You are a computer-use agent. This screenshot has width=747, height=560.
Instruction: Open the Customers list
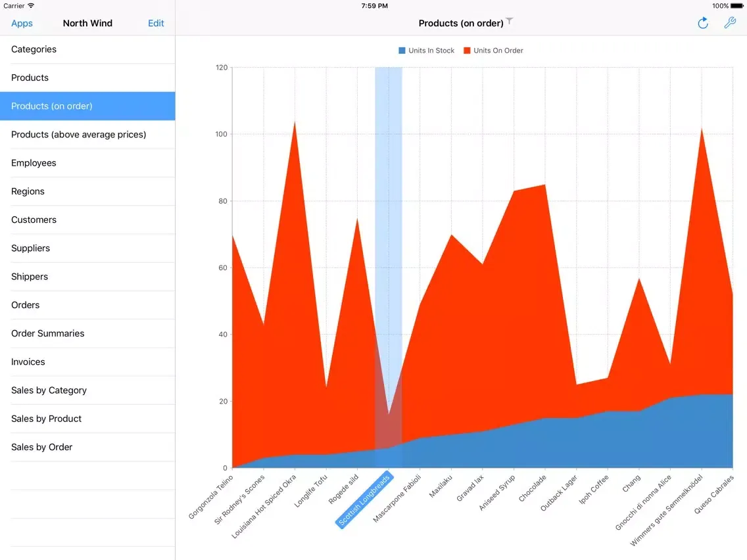(87, 220)
